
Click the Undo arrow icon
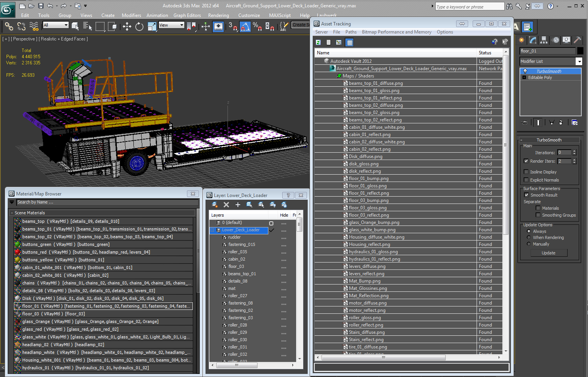50,6
